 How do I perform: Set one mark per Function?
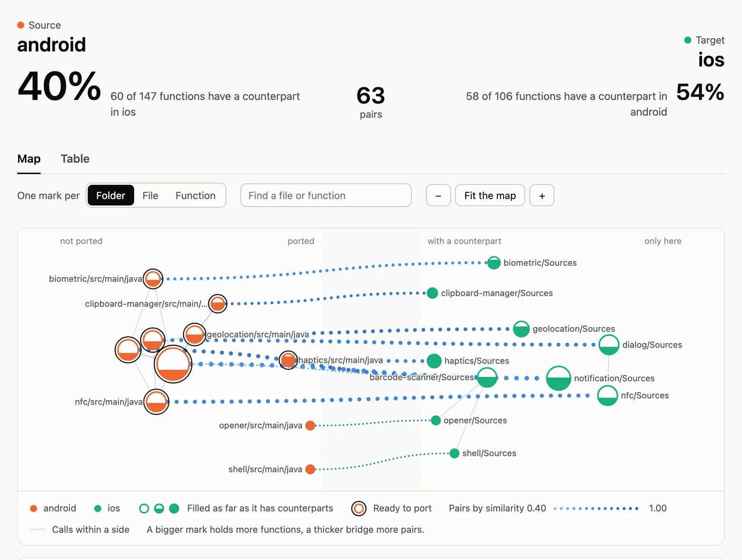coord(195,195)
